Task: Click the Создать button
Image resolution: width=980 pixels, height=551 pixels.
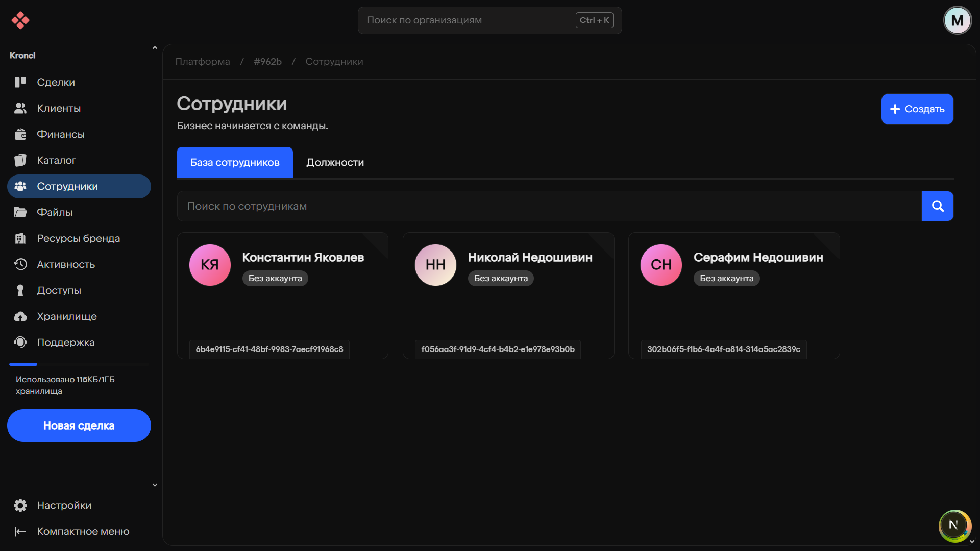Action: click(917, 109)
